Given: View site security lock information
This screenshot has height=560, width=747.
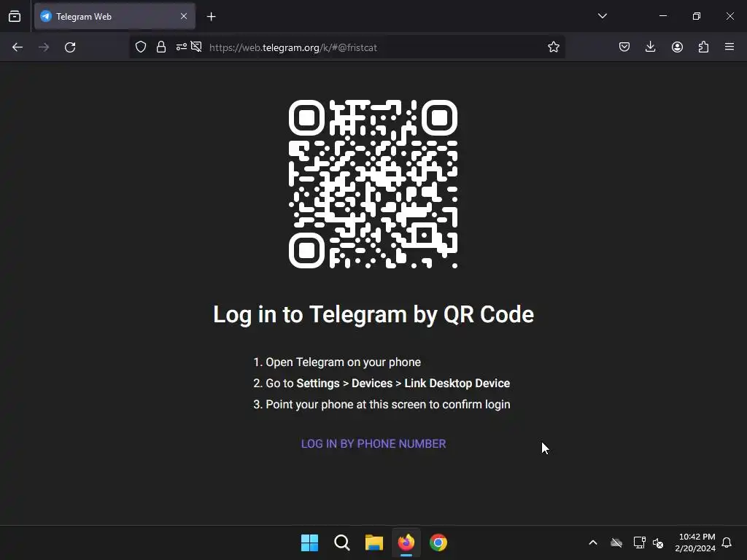Looking at the screenshot, I should (x=161, y=47).
